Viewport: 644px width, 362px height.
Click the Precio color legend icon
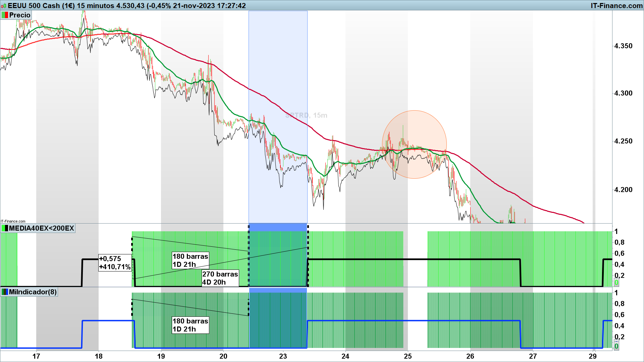[x=5, y=15]
